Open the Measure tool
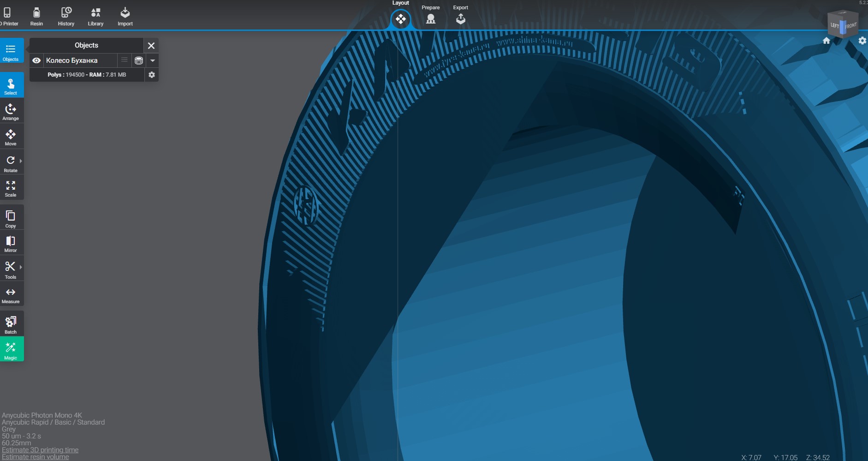 tap(11, 295)
